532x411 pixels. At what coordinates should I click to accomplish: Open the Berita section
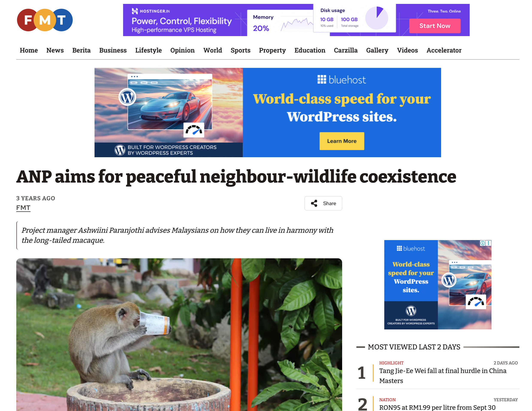coord(81,50)
